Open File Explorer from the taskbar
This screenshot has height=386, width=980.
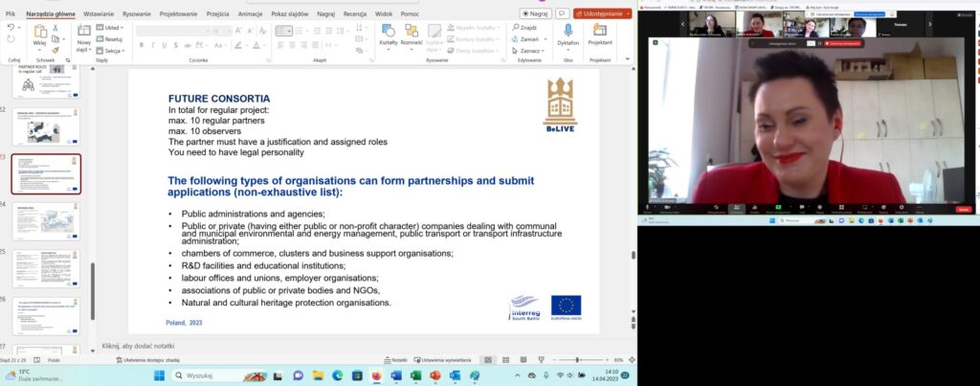pos(318,375)
